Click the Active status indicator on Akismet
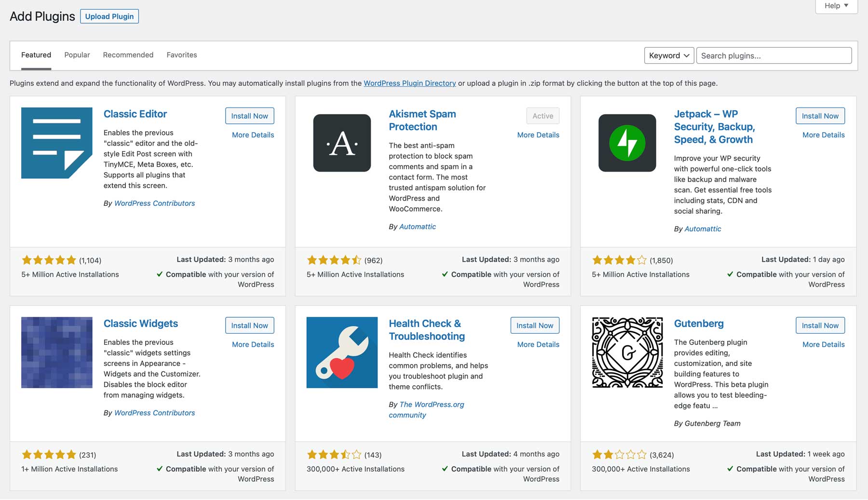 (x=542, y=116)
